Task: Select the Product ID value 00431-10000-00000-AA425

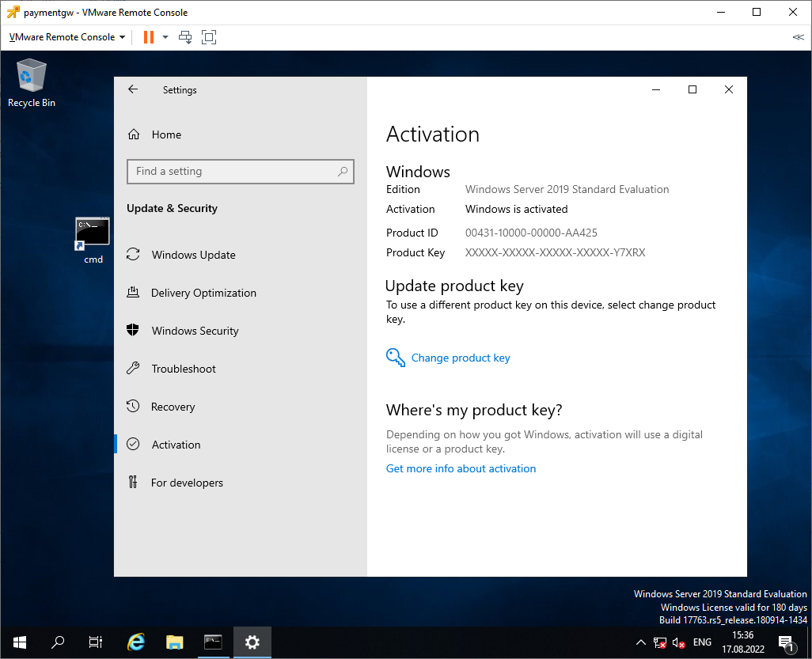Action: 531,233
